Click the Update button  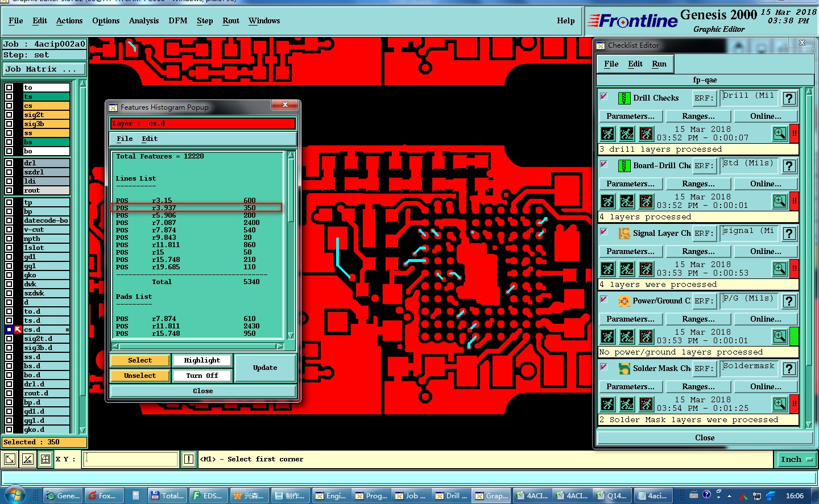click(x=265, y=368)
